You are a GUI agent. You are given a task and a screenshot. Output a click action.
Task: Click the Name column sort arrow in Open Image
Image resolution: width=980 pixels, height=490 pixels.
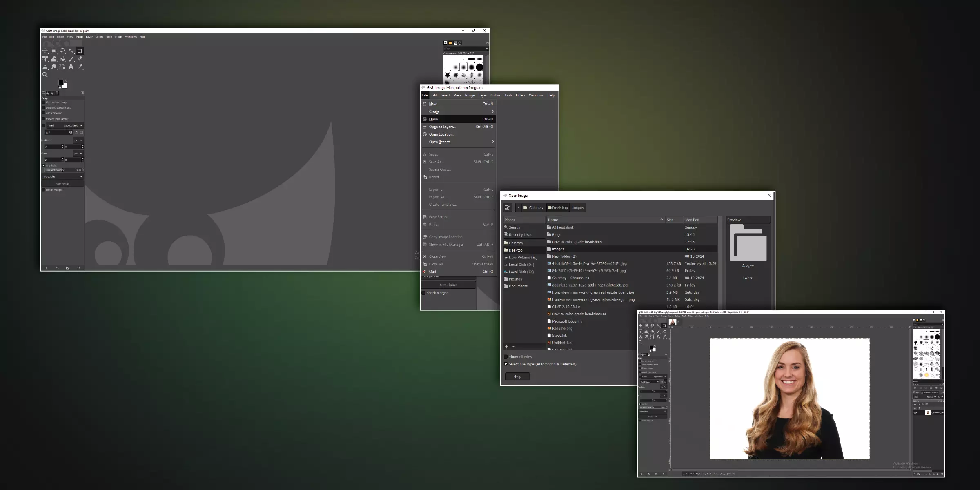661,220
